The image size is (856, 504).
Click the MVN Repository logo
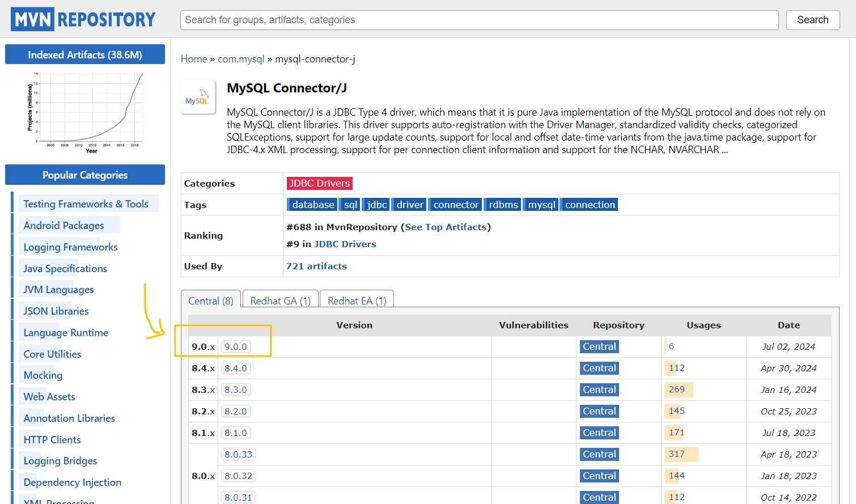point(83,19)
